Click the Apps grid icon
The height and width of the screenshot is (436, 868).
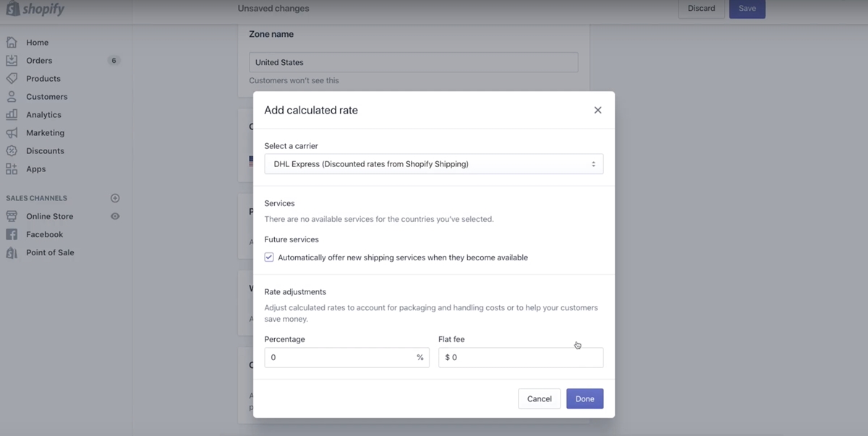coord(12,169)
